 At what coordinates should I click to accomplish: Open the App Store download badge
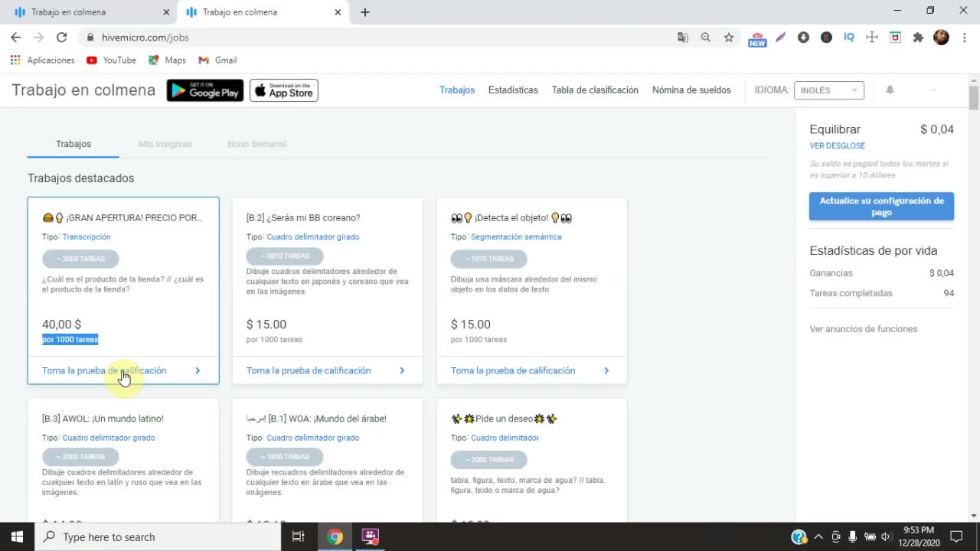[284, 90]
